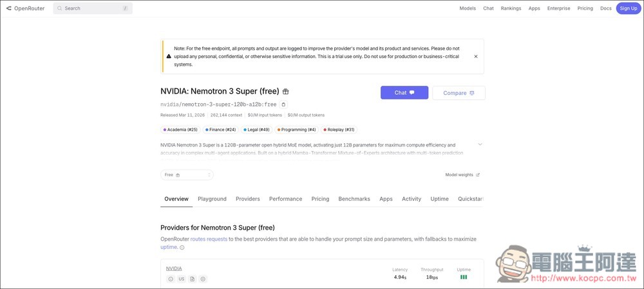The height and width of the screenshot is (289, 644).
Task: Open Models in the top navigation
Action: pyautogui.click(x=468, y=8)
